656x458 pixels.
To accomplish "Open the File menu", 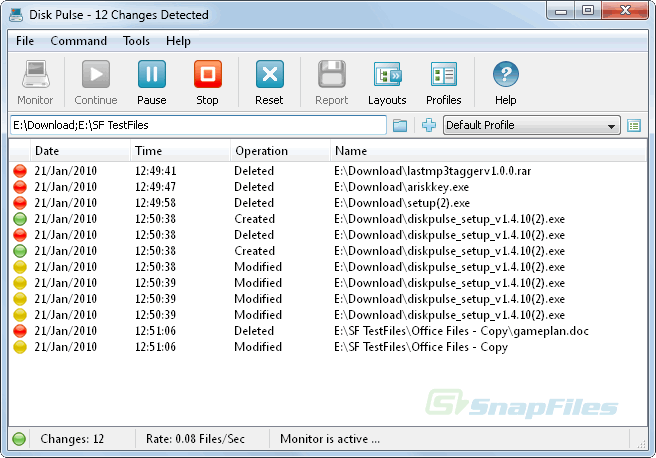I will pos(25,41).
